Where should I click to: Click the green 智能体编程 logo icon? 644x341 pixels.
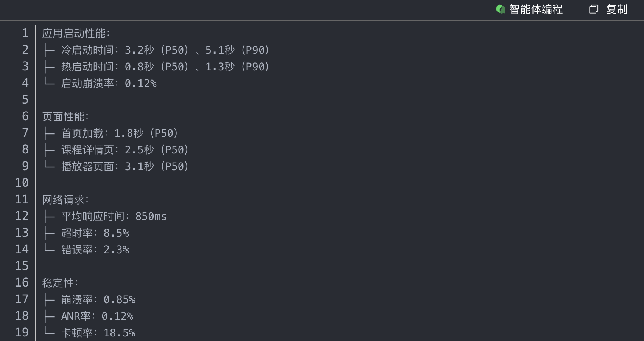pos(501,9)
